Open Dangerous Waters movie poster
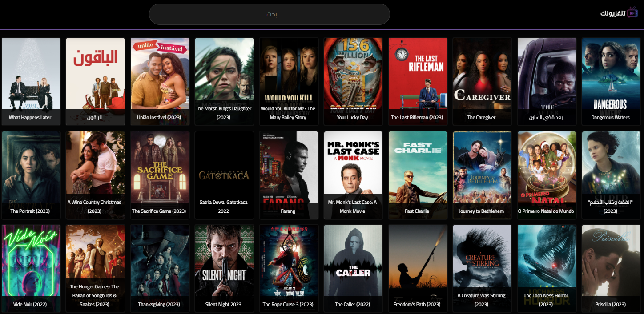644x314 pixels. (612, 81)
